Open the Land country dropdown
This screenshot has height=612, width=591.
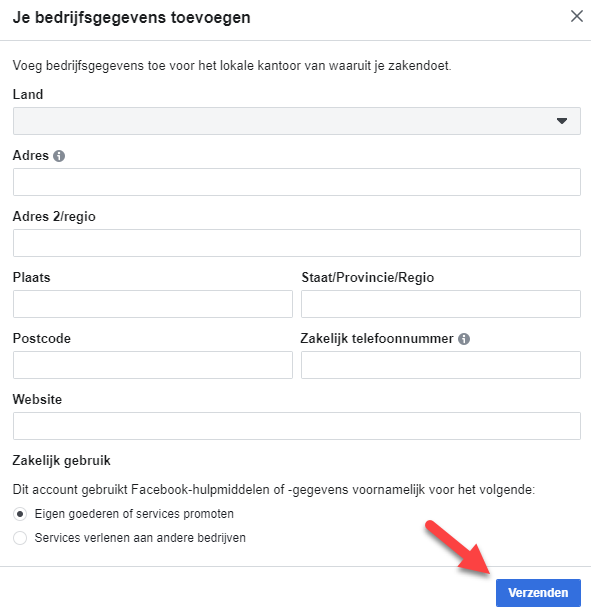[297, 121]
